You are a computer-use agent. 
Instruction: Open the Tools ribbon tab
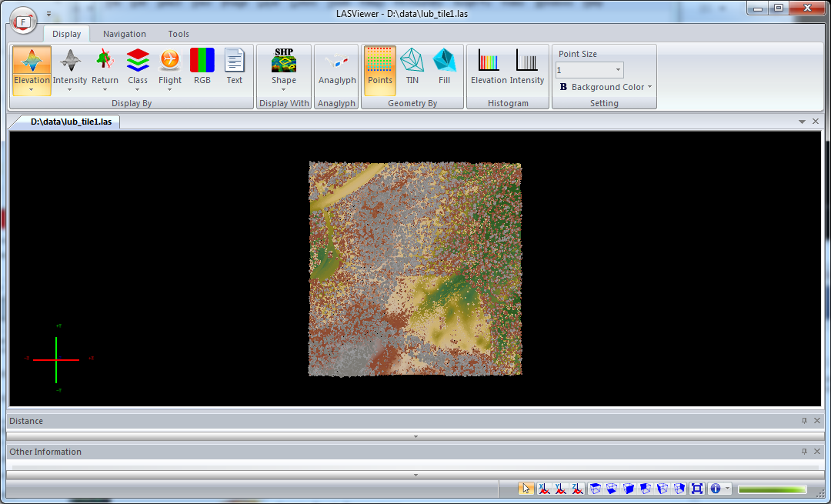(178, 34)
